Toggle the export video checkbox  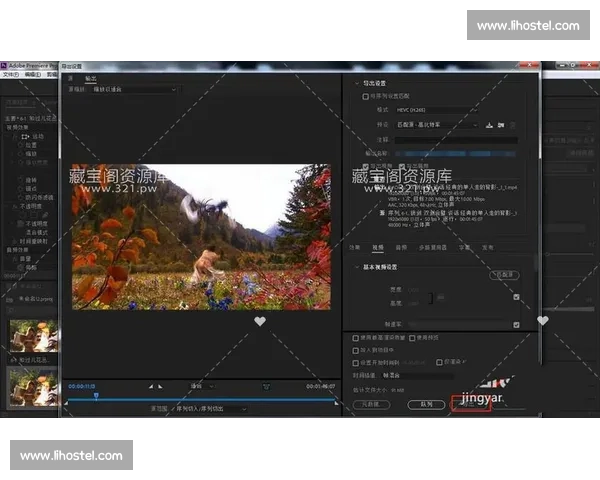click(x=365, y=166)
